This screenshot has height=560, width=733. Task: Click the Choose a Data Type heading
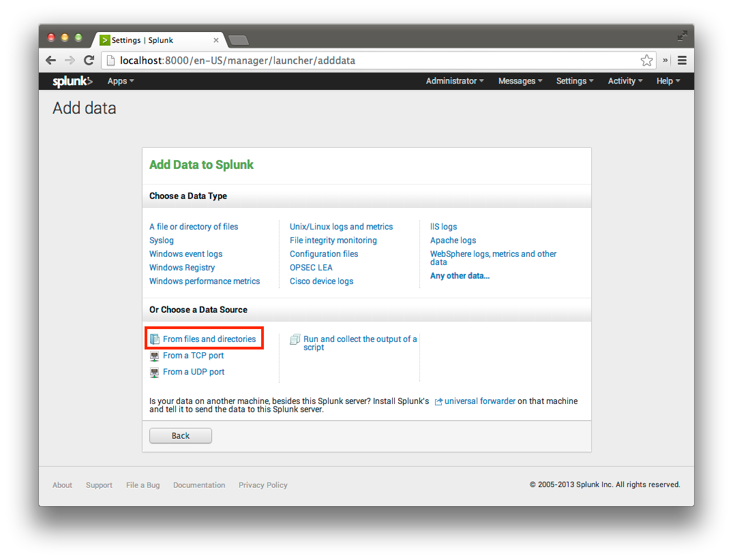188,196
